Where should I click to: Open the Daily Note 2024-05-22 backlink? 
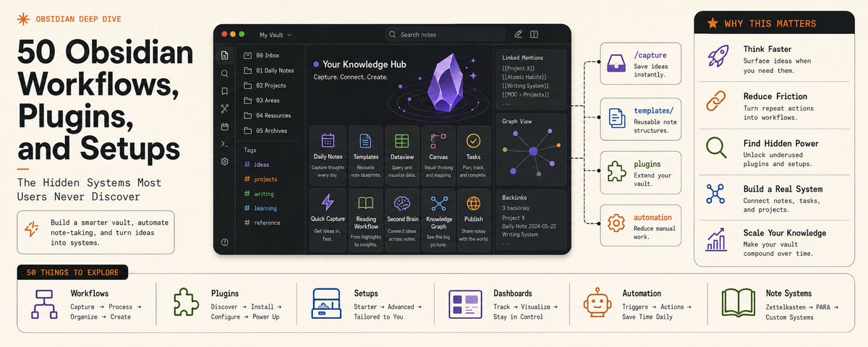530,226
